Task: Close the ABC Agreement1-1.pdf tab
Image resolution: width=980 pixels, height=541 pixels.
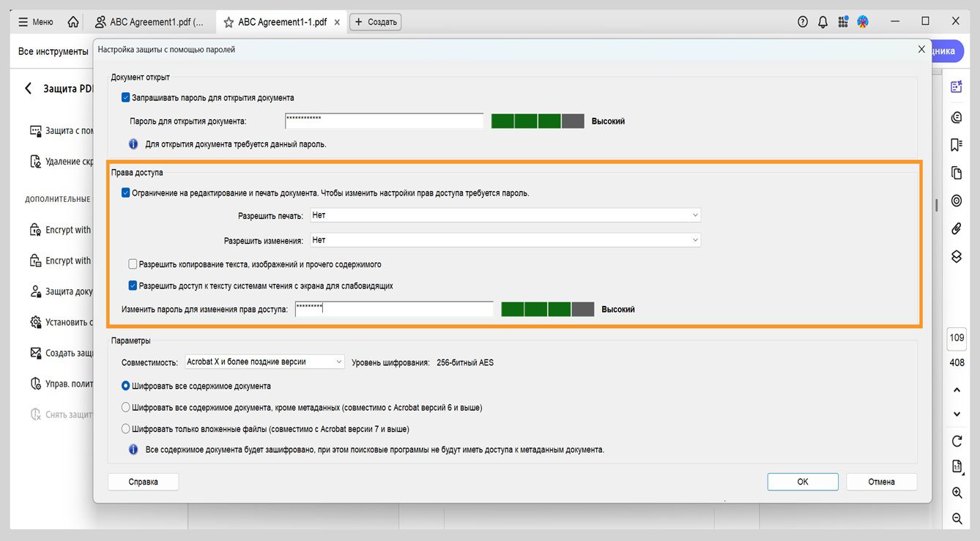Action: click(x=337, y=22)
